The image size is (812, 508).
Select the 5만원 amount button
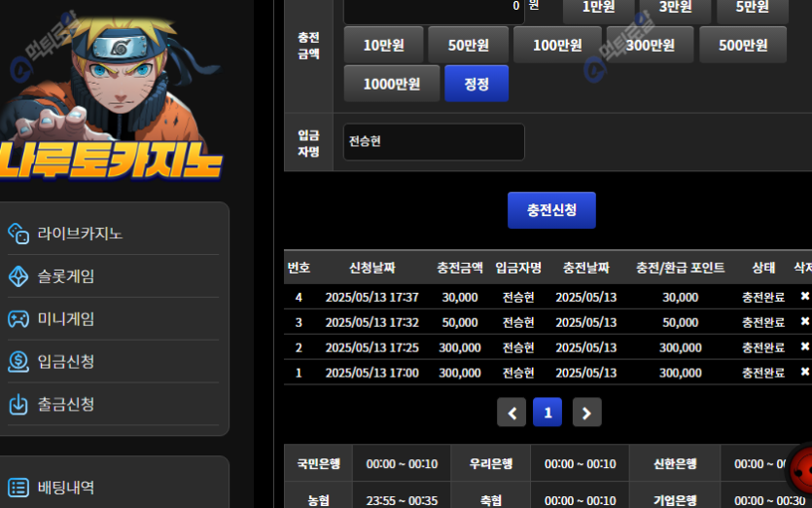[x=753, y=10]
